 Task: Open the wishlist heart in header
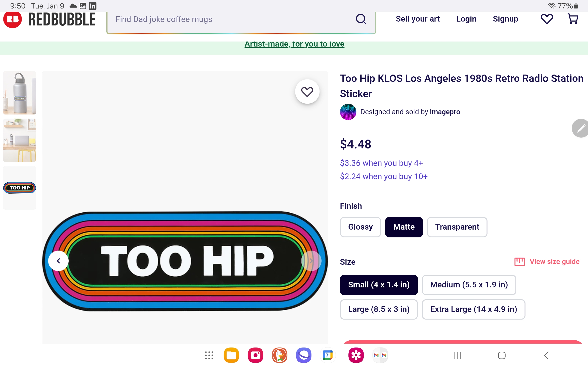pyautogui.click(x=547, y=19)
